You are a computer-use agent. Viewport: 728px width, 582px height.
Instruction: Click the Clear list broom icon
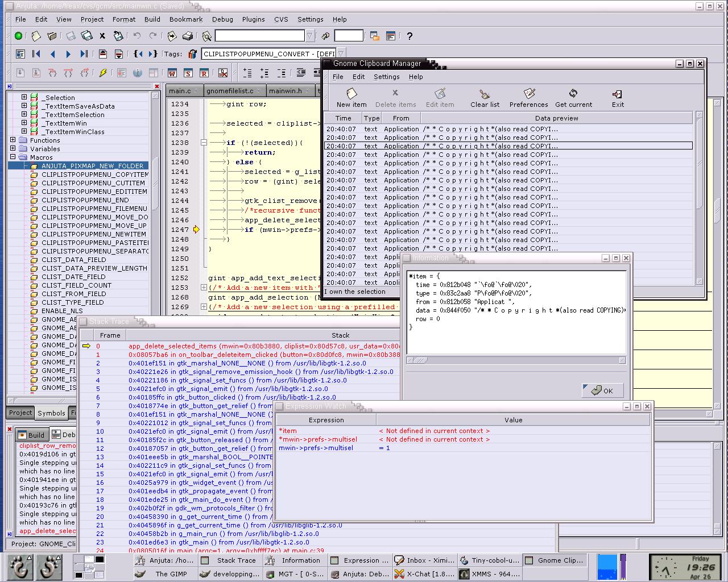[x=484, y=97]
